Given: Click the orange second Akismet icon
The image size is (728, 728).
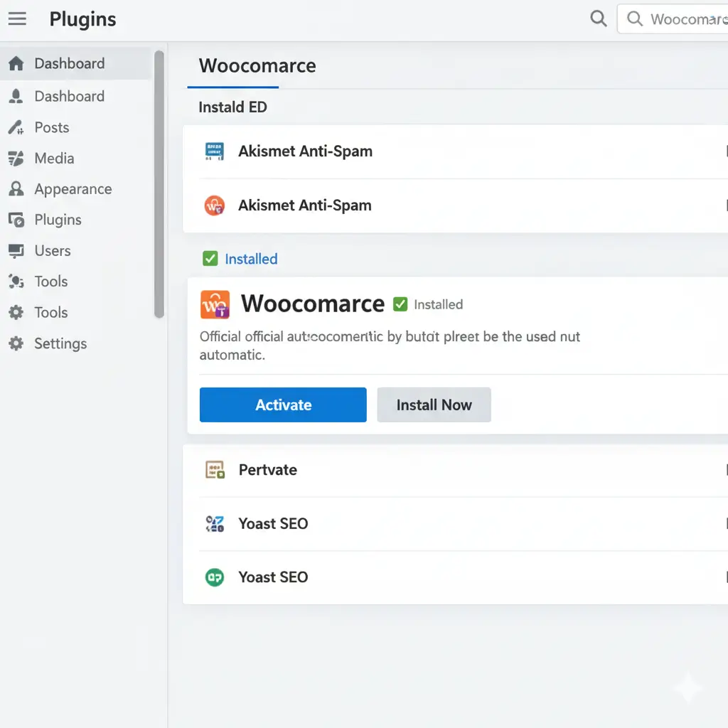Looking at the screenshot, I should click(214, 205).
